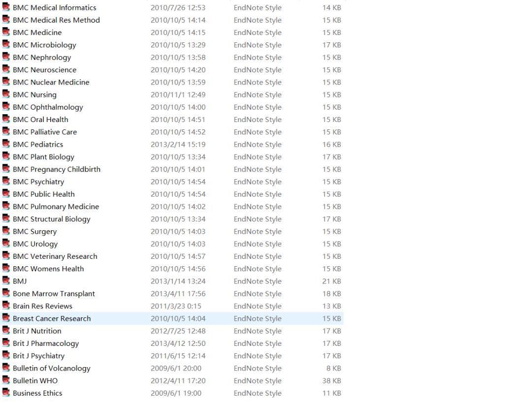Click the EndNote icon beside BMC Medical Informatics
Screen dimensions: 532x403
click(6, 7)
